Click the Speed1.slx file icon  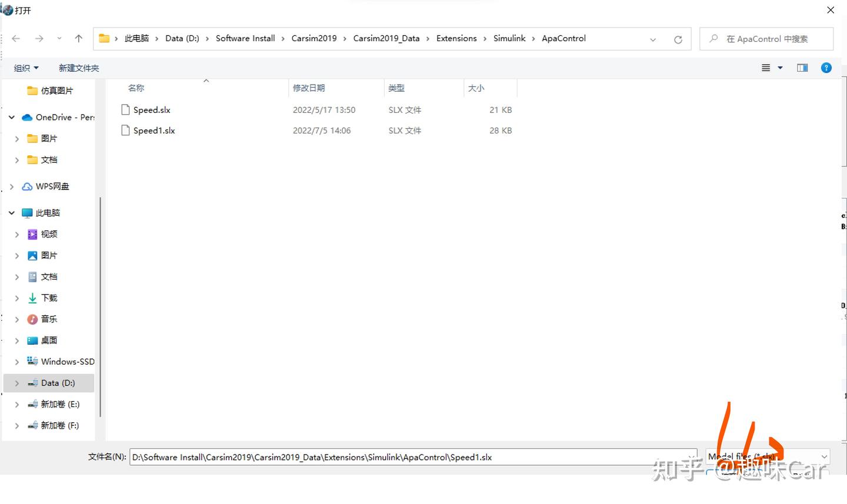tap(125, 131)
